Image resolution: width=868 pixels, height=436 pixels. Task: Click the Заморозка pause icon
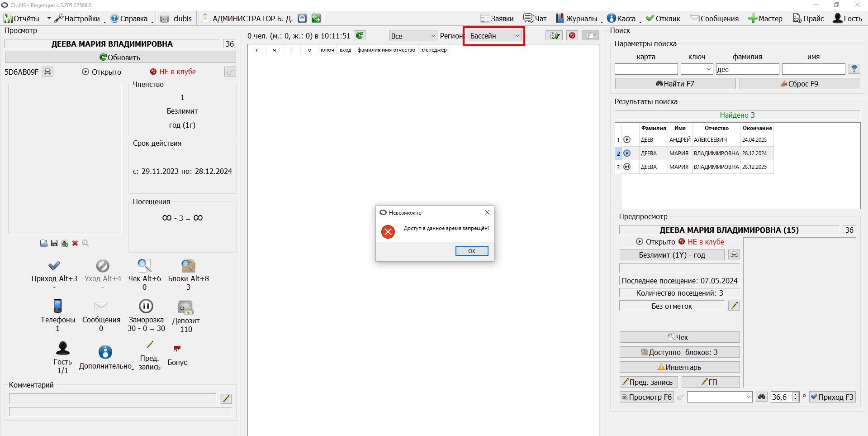click(x=146, y=306)
